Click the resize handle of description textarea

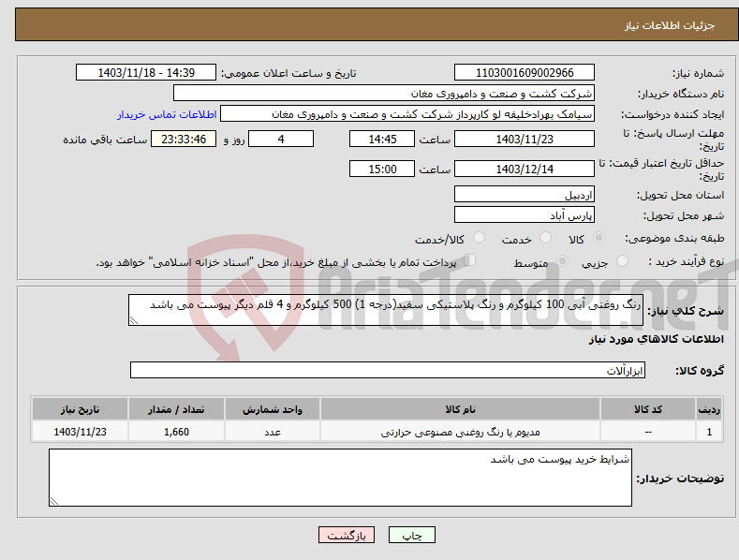[133, 321]
